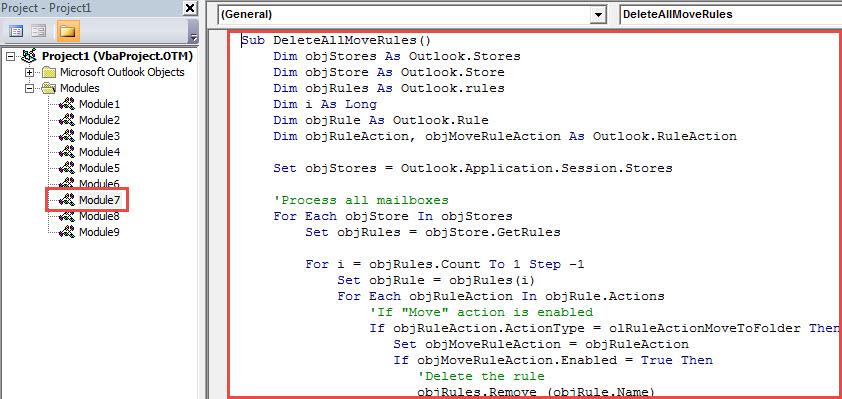842x399 pixels.
Task: Click the ''Process all mailboxes' comment
Action: coord(361,201)
